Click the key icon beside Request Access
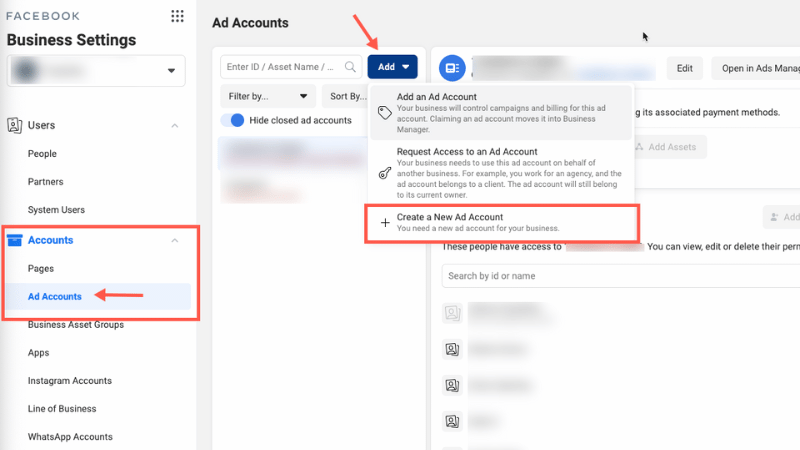This screenshot has height=450, width=800. pos(385,173)
